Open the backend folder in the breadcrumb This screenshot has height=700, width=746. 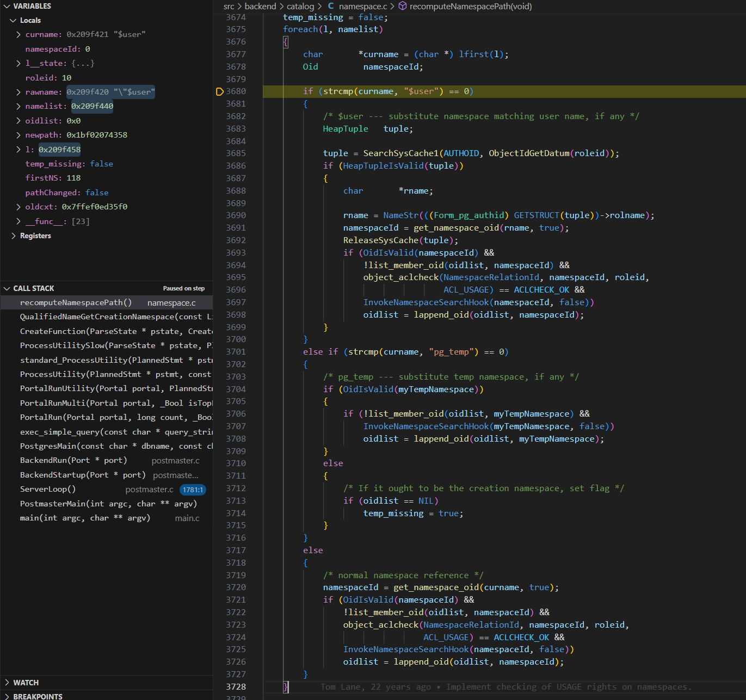260,7
